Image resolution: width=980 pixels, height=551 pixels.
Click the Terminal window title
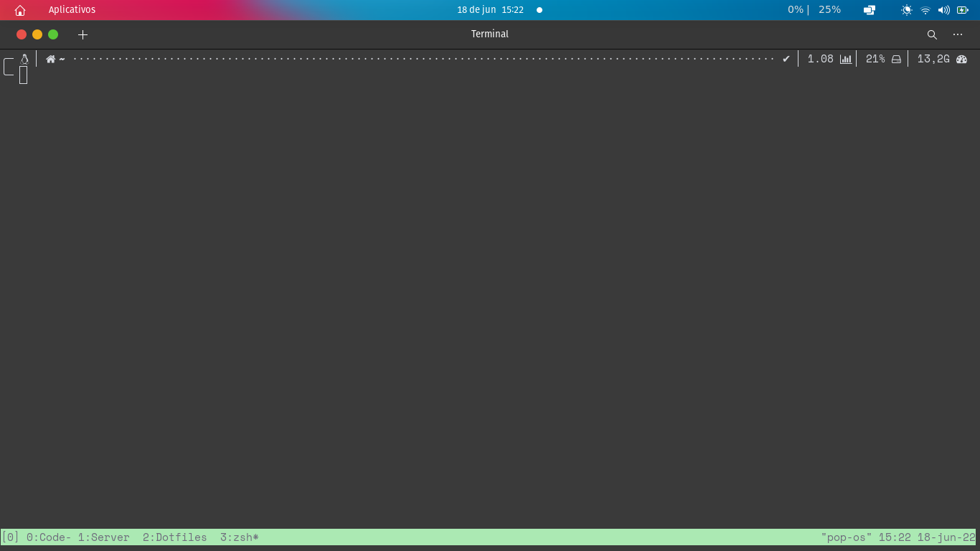click(490, 34)
